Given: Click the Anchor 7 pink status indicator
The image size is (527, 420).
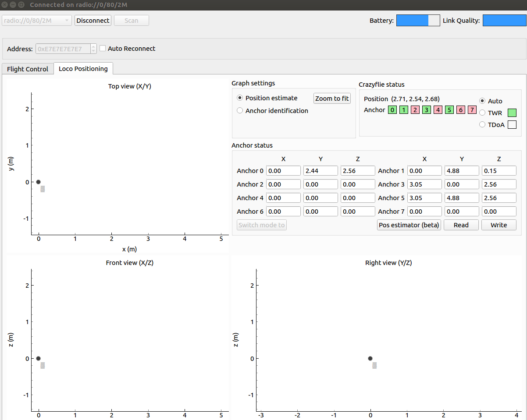Looking at the screenshot, I should tap(472, 110).
